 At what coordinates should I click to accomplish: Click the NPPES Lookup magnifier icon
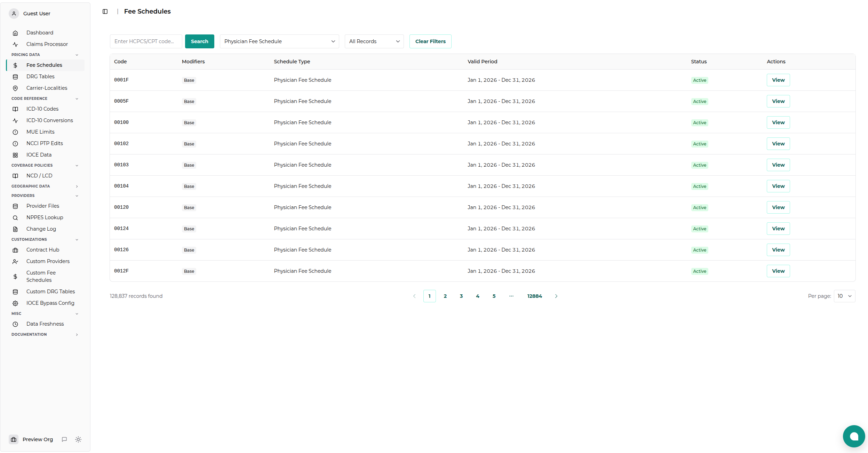[15, 218]
